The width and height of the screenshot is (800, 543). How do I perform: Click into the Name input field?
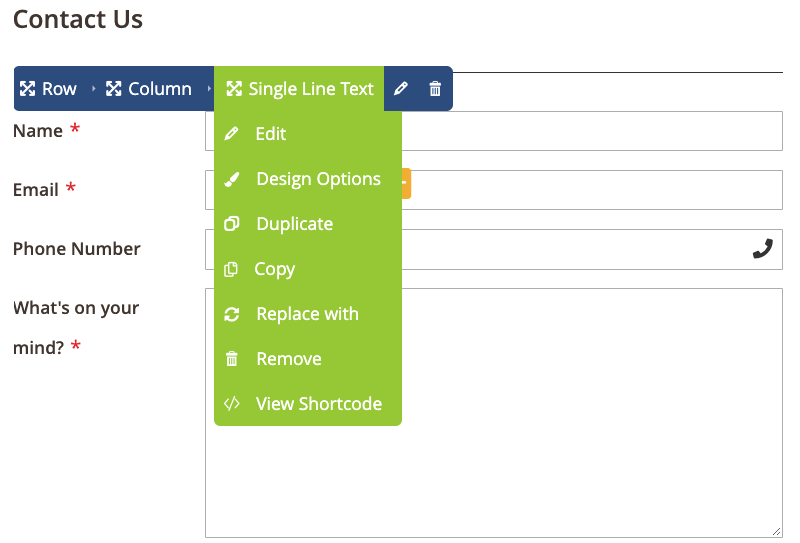coord(592,131)
